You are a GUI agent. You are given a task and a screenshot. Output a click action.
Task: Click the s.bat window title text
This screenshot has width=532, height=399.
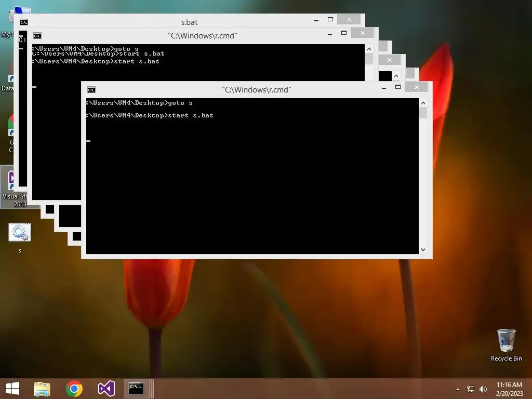[x=189, y=22]
